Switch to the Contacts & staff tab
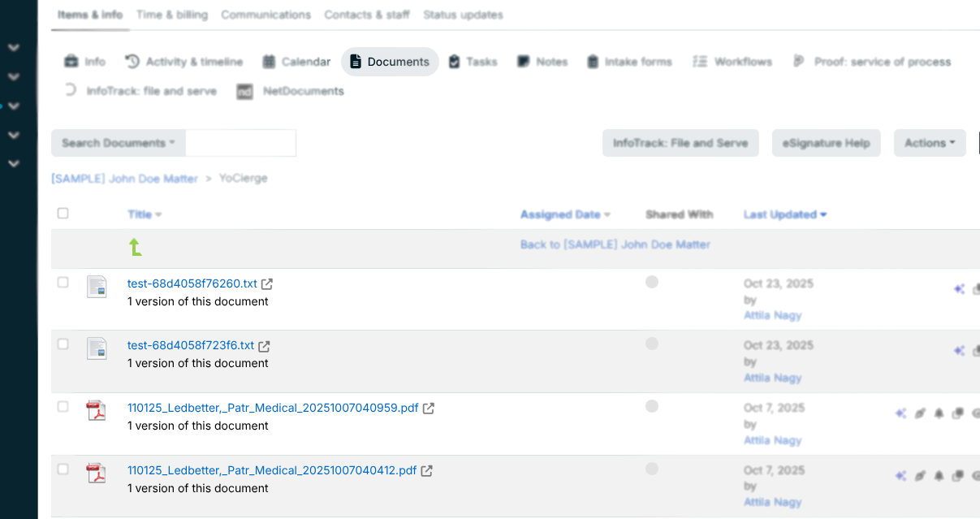Screen dimensions: 980x519 click(x=367, y=15)
